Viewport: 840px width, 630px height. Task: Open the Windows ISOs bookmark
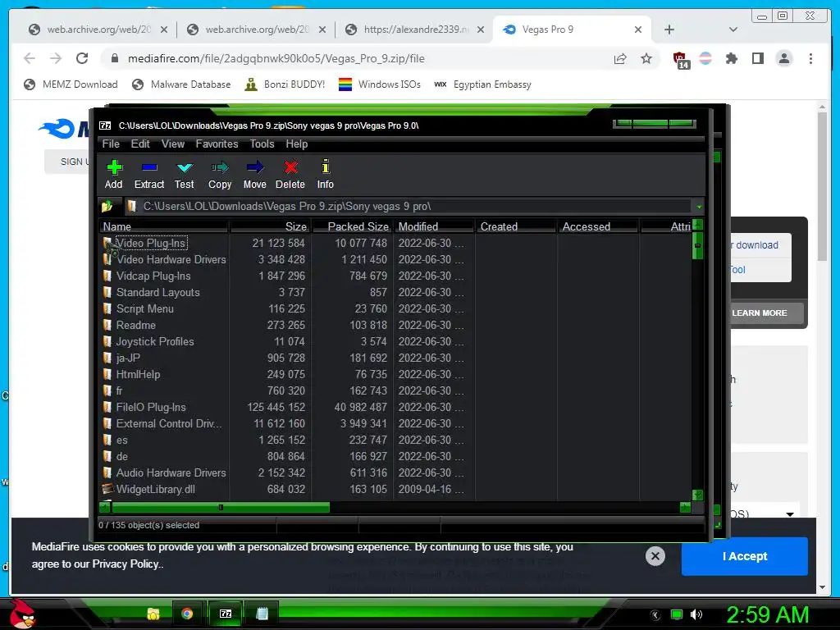pos(379,84)
